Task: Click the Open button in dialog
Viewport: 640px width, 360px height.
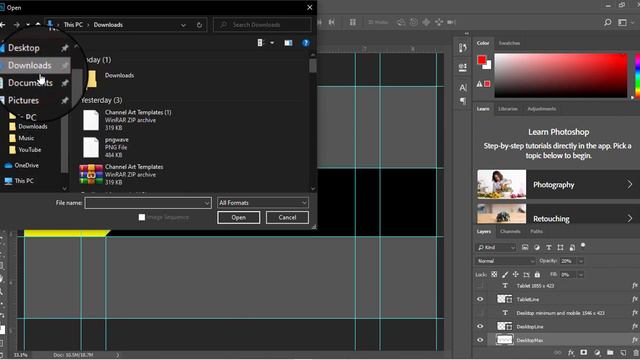Action: [238, 217]
